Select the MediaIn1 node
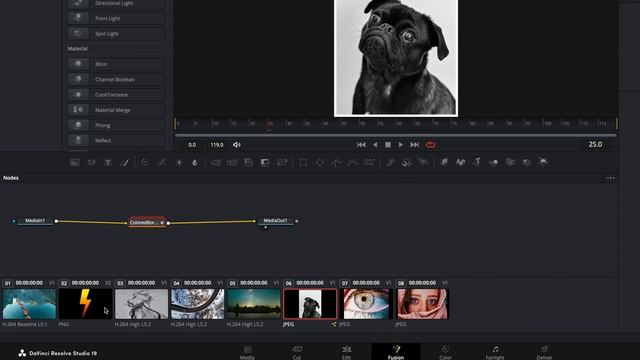This screenshot has width=640, height=360. (x=35, y=221)
